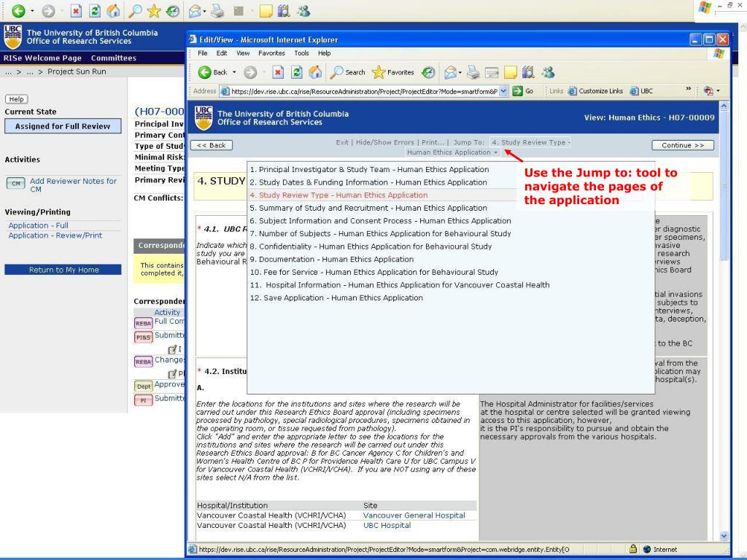Click the Forward arrow in the Edit/View toolbar
747x560 pixels.
click(250, 72)
